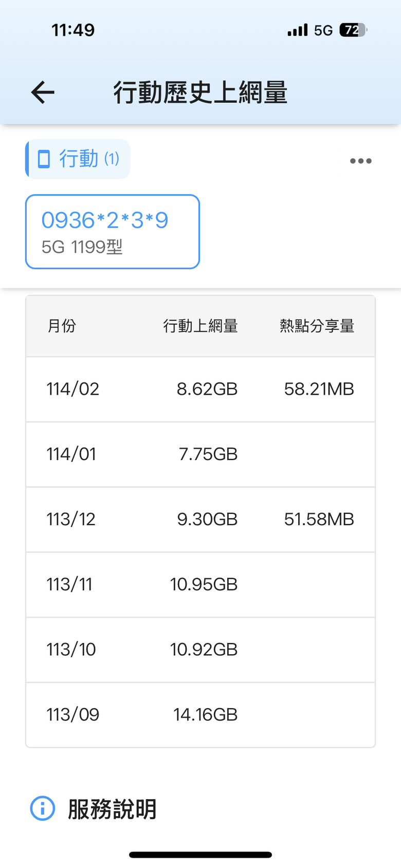Tap the 月份 column header
Viewport: 401px width, 868px height.
pyautogui.click(x=62, y=326)
